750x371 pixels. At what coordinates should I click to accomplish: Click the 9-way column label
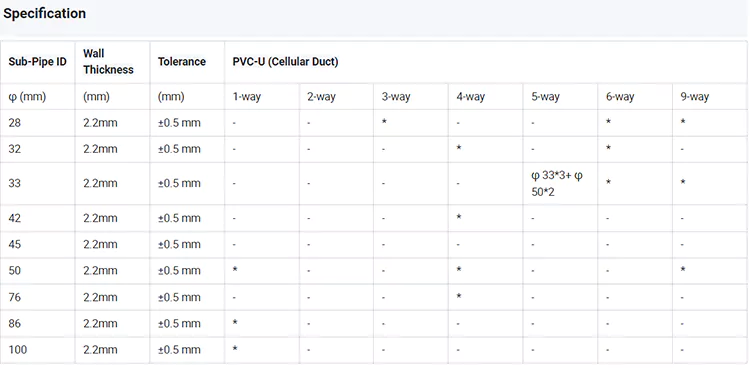[x=695, y=97]
